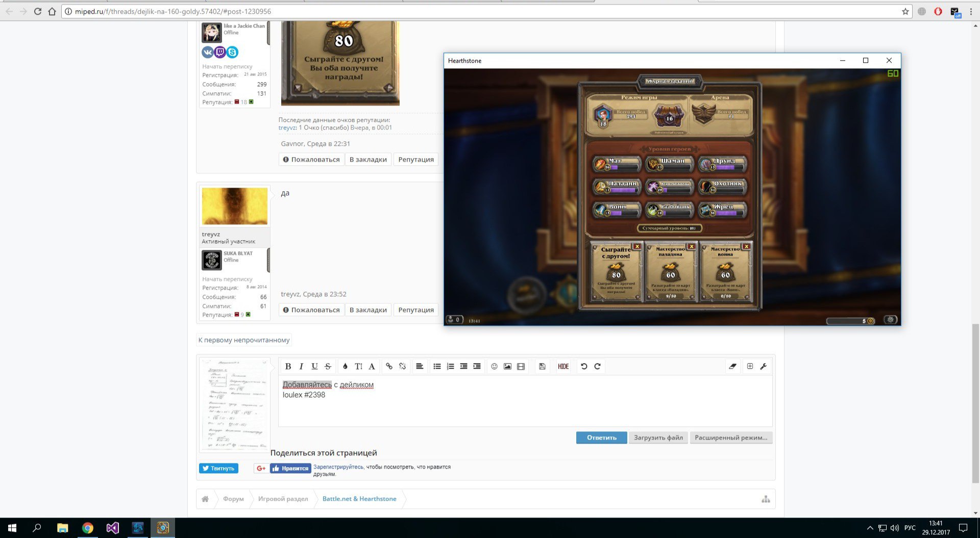The height and width of the screenshot is (538, 980).
Task: Open the font size tool
Action: [358, 366]
